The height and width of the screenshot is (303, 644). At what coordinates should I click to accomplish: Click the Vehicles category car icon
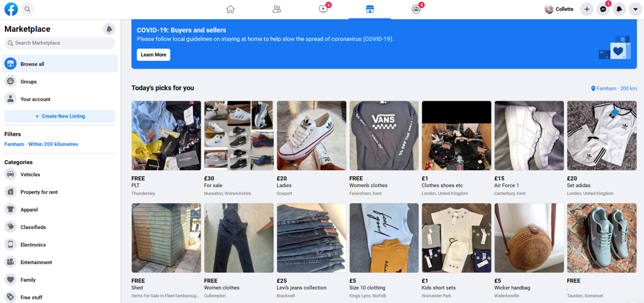point(10,174)
